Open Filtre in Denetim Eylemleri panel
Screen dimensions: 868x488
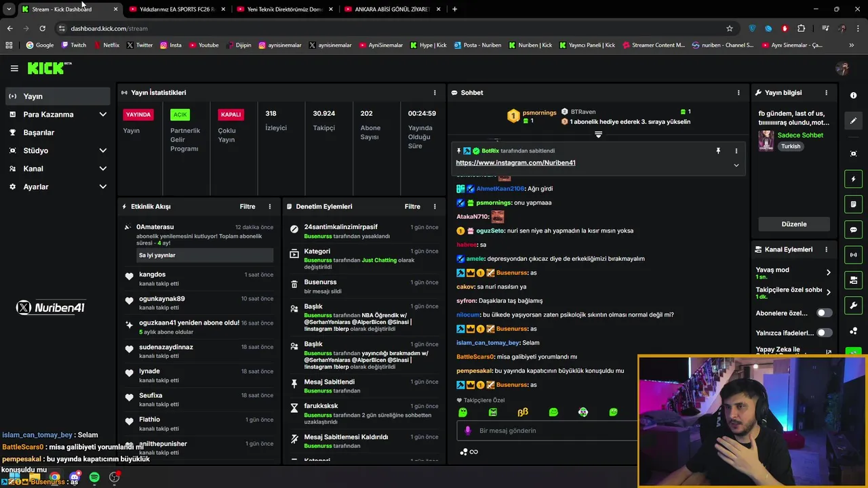click(412, 207)
